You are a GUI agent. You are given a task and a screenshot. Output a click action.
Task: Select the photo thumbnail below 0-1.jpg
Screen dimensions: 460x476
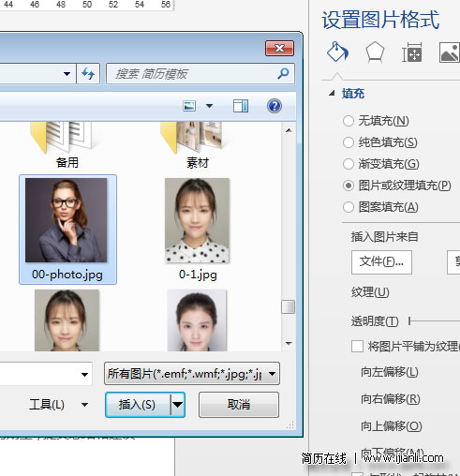(x=197, y=320)
